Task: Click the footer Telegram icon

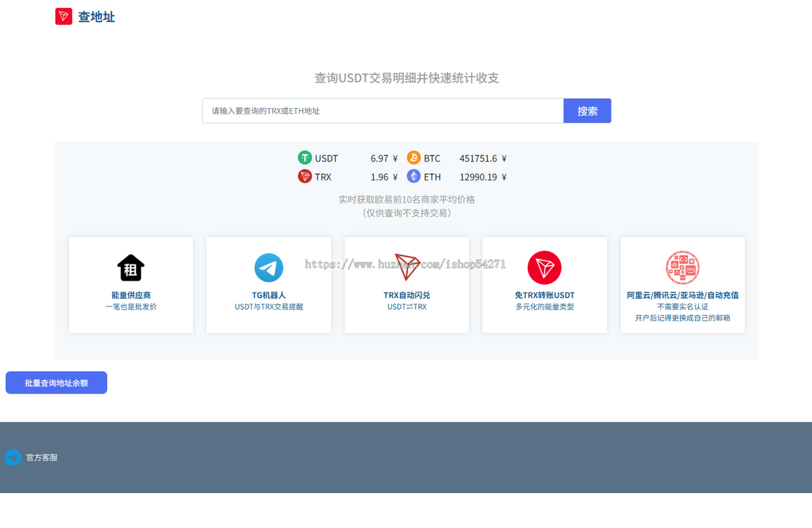Action: [13, 458]
